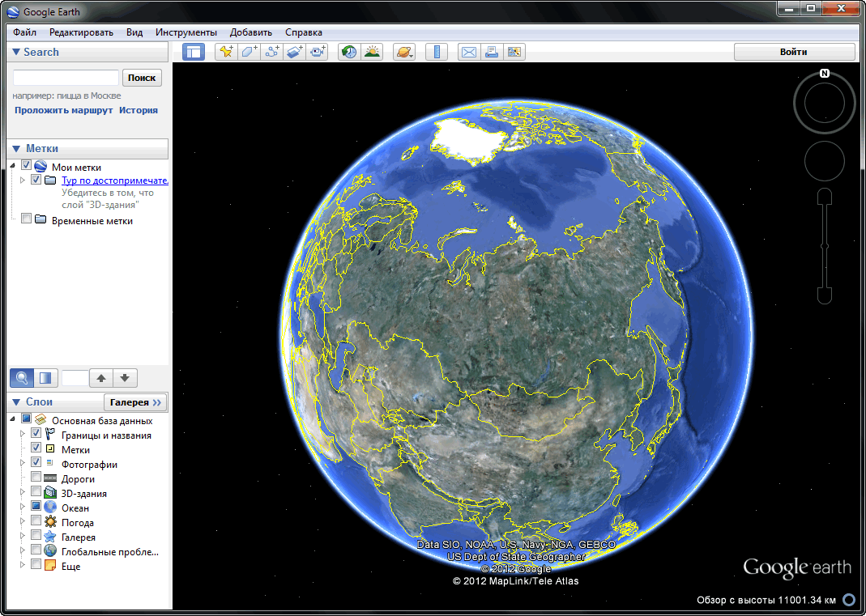Click the streaming status circle indicator
Screen dimensions: 866x616
pyautogui.click(x=848, y=600)
